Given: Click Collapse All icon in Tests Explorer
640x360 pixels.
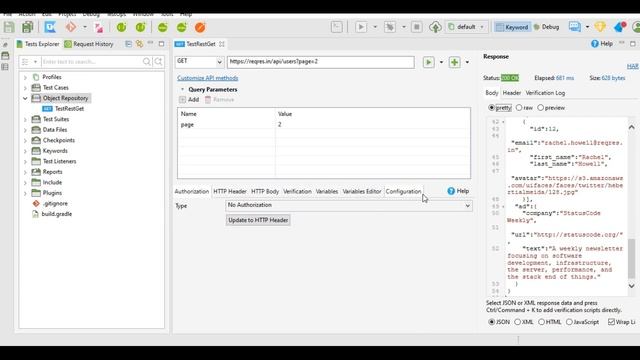Looking at the screenshot, I should click(x=128, y=44).
